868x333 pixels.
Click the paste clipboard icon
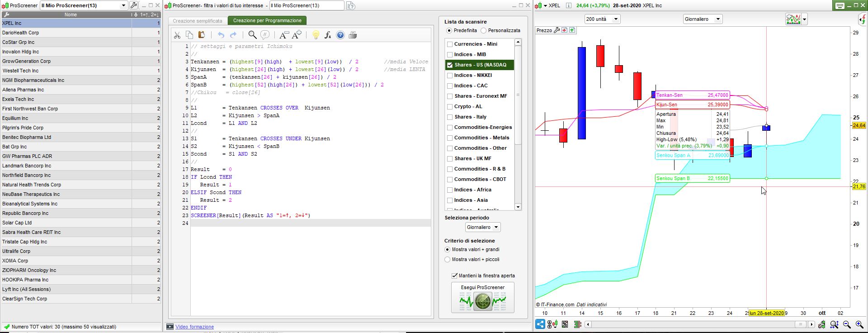tap(202, 35)
